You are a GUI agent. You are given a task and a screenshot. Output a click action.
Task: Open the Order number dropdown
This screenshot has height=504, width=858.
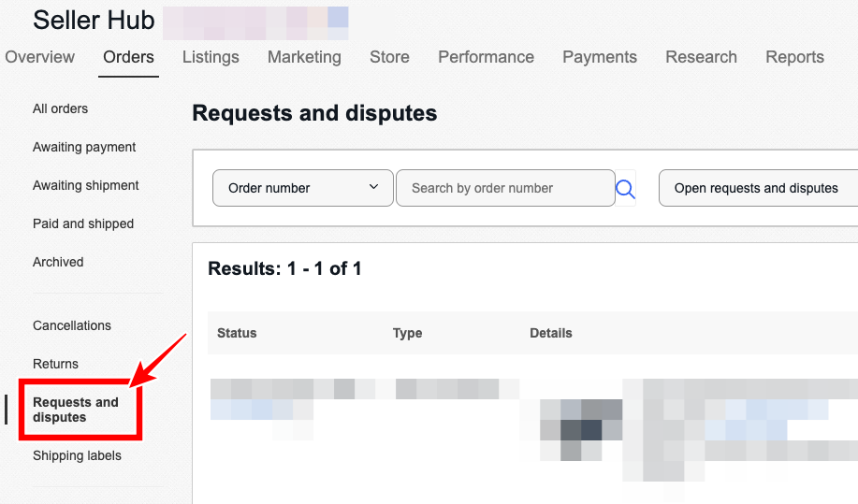[x=302, y=188]
